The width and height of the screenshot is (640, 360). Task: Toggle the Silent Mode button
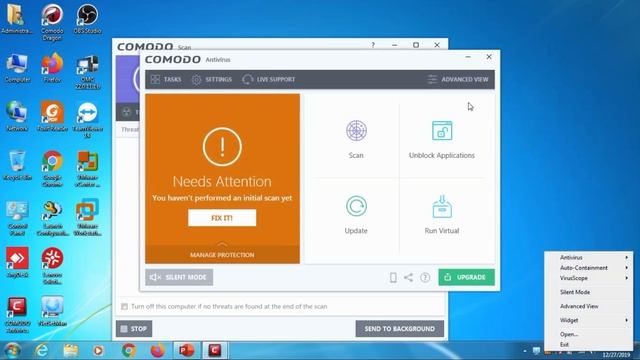[179, 277]
